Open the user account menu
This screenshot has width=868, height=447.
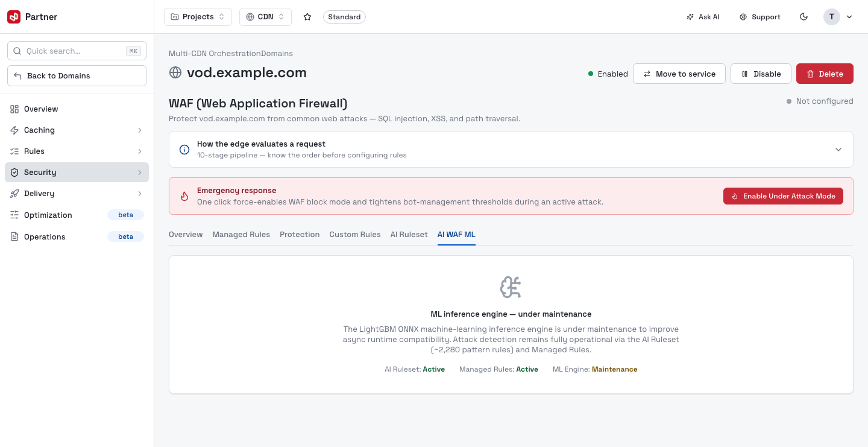(x=838, y=17)
